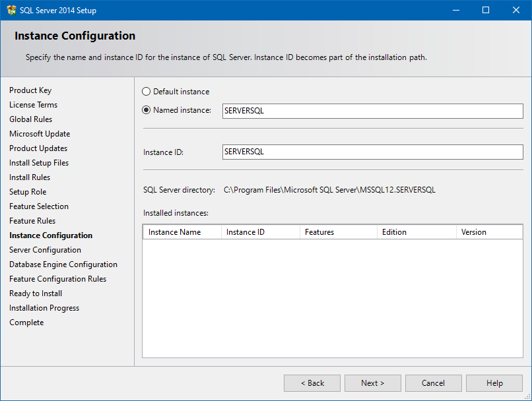
Task: Select Feature Rules step in sidebar
Action: coord(32,221)
